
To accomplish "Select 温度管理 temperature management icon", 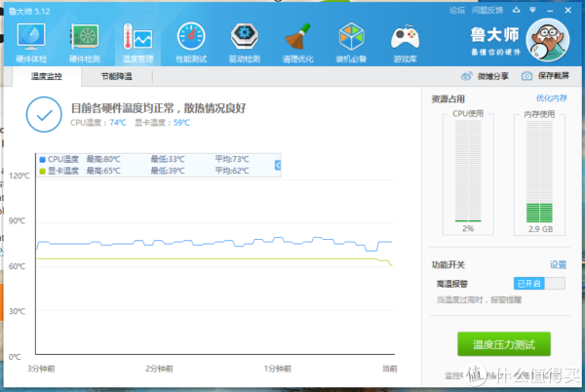I will (137, 42).
